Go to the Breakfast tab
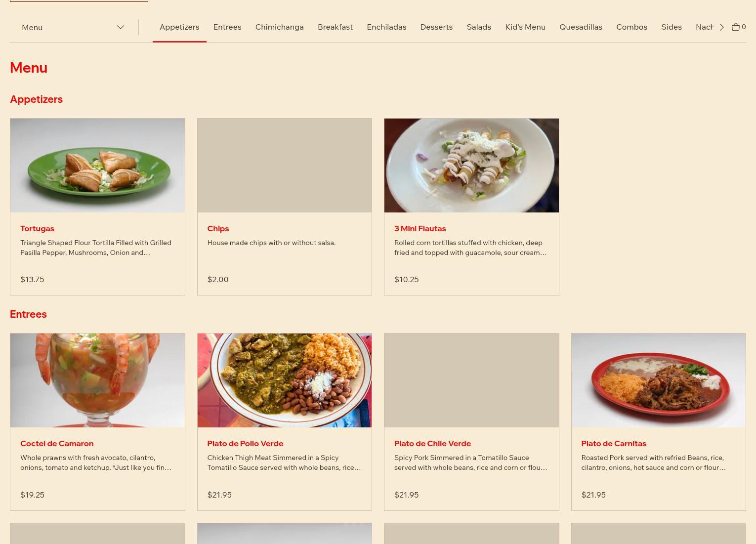Screen dimensions: 756x544 coord(335,27)
